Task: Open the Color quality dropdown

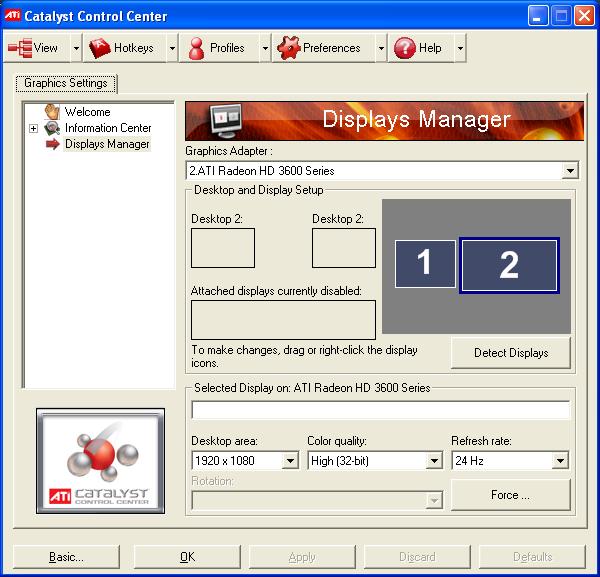Action: (434, 461)
